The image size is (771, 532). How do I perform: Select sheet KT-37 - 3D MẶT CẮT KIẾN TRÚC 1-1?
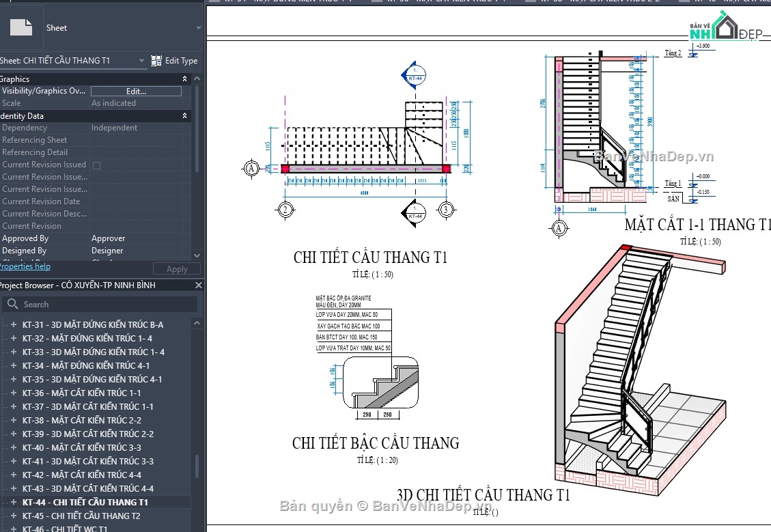coord(87,406)
